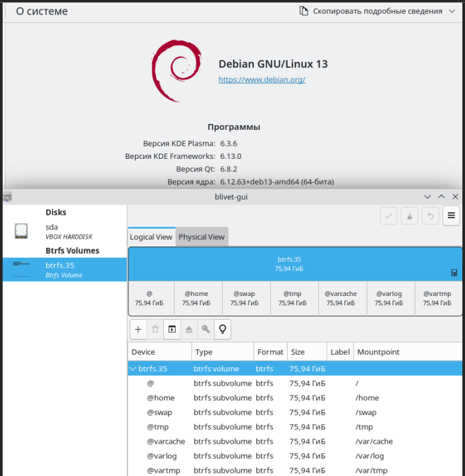Click the btrfs.35 volume icon in sidebar
Screen dimensions: 465x476
(x=21, y=269)
